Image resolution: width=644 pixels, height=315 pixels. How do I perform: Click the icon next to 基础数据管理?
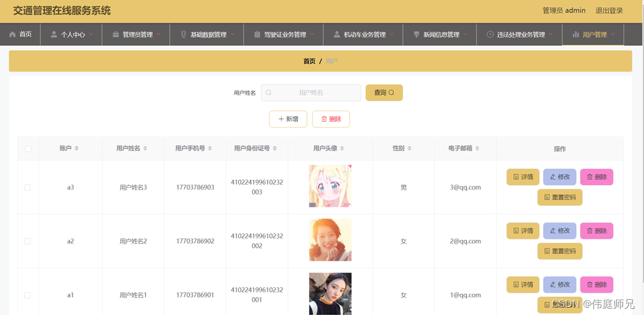[184, 34]
